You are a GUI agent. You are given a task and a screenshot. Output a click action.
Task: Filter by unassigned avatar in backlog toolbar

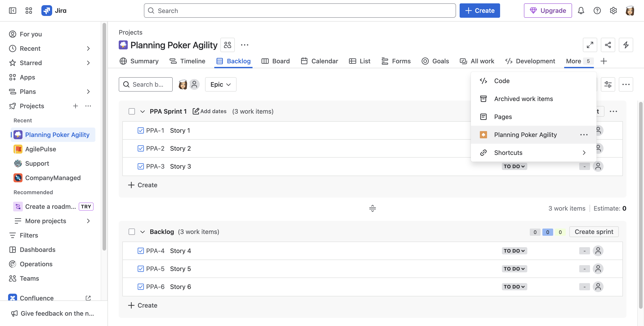coord(194,84)
